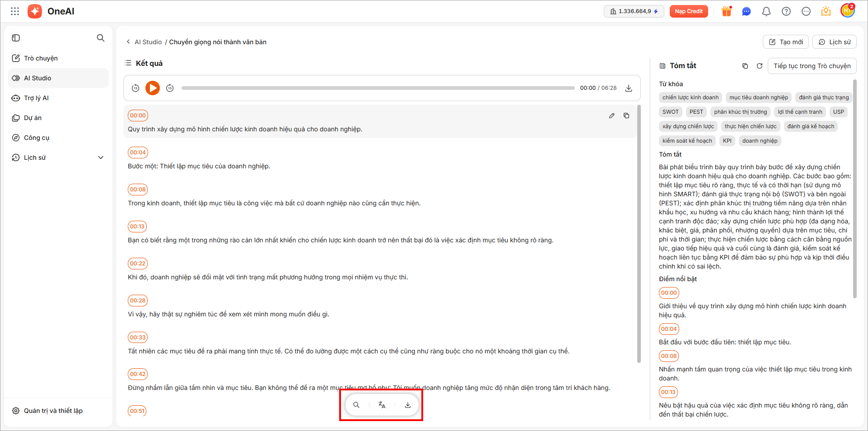
Task: Click the transcript panel scrollbar
Action: click(x=639, y=234)
